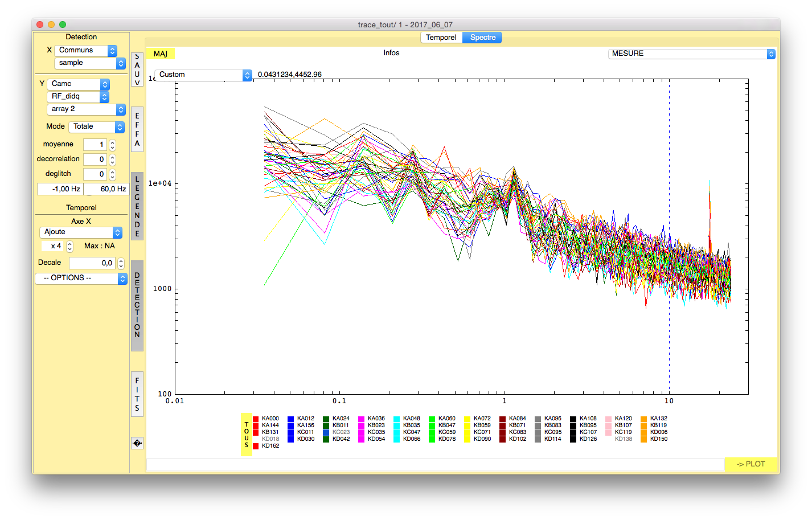812x520 pixels.
Task: Toggle the vertical DETECTION panel button
Action: click(x=137, y=305)
